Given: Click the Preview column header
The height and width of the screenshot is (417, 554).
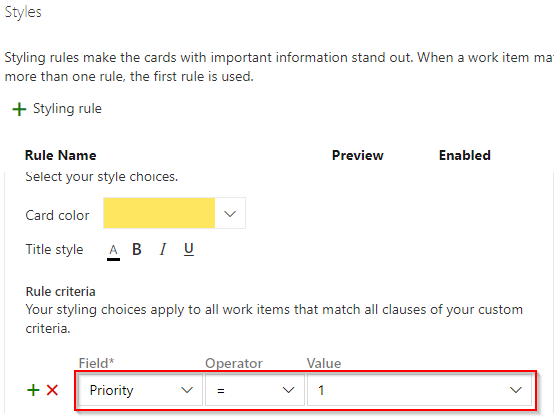Looking at the screenshot, I should click(358, 155).
